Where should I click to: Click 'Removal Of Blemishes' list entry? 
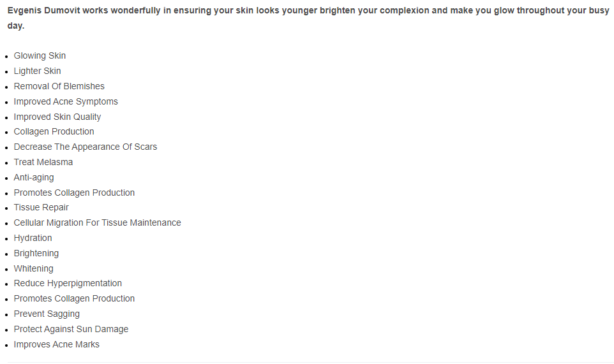59,86
